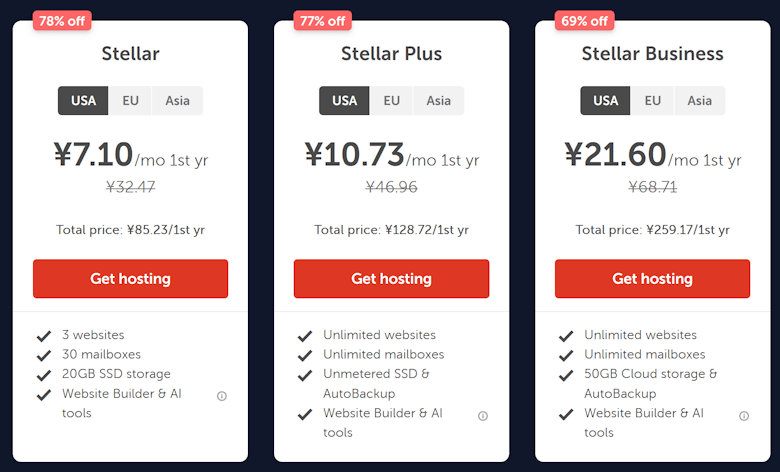780x472 pixels.
Task: Click checkmark beside 50GB Cloud storage
Action: pyautogui.click(x=566, y=375)
